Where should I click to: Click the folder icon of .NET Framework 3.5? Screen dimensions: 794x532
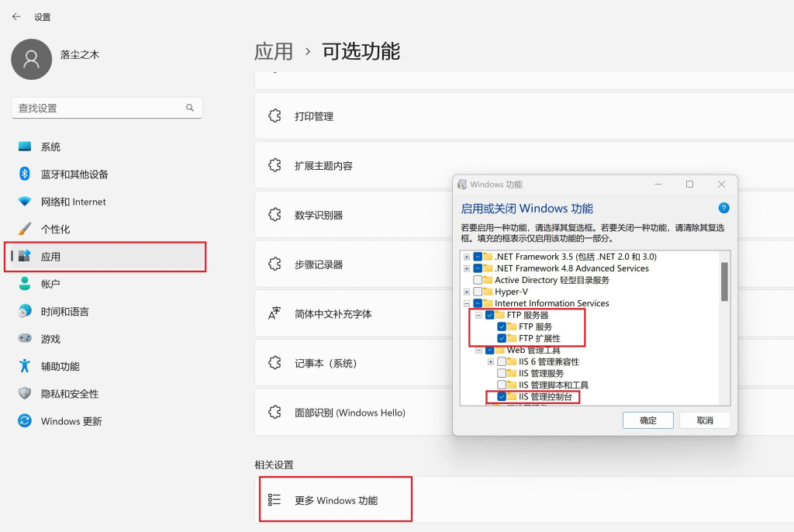click(x=488, y=257)
